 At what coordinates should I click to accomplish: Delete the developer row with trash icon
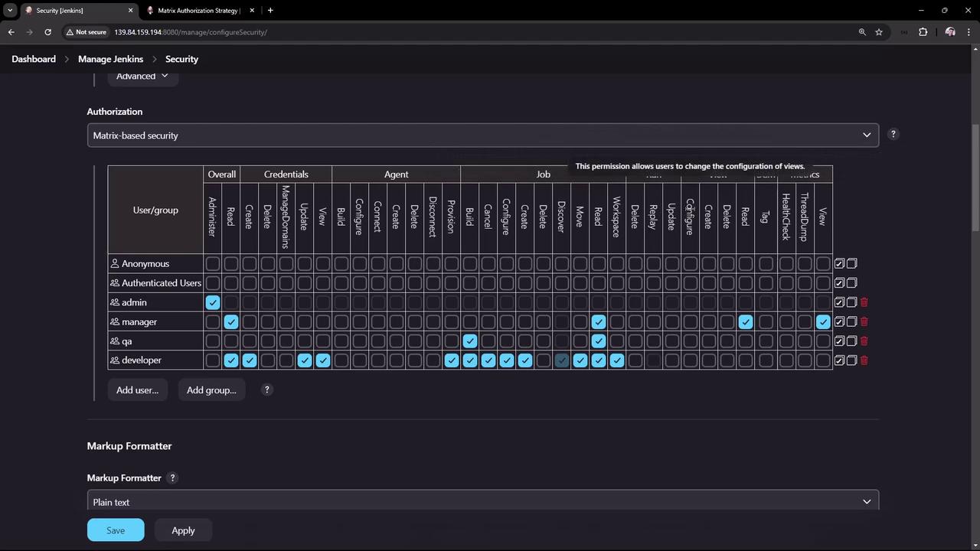(x=864, y=360)
